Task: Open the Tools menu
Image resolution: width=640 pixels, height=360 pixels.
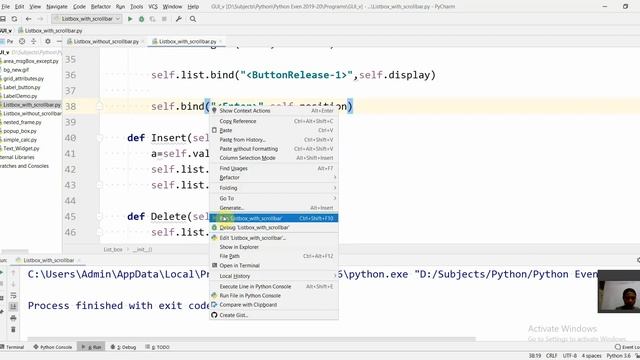Action: [x=136, y=7]
